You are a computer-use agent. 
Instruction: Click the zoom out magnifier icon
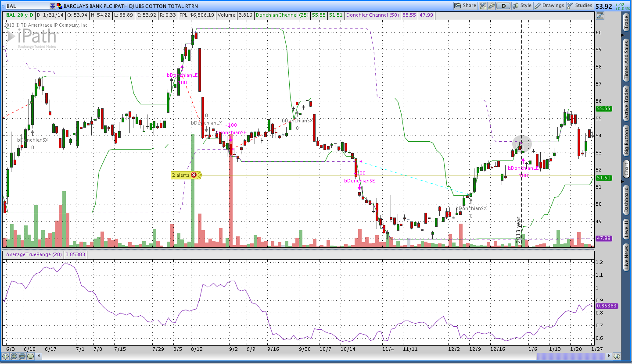pyautogui.click(x=22, y=356)
